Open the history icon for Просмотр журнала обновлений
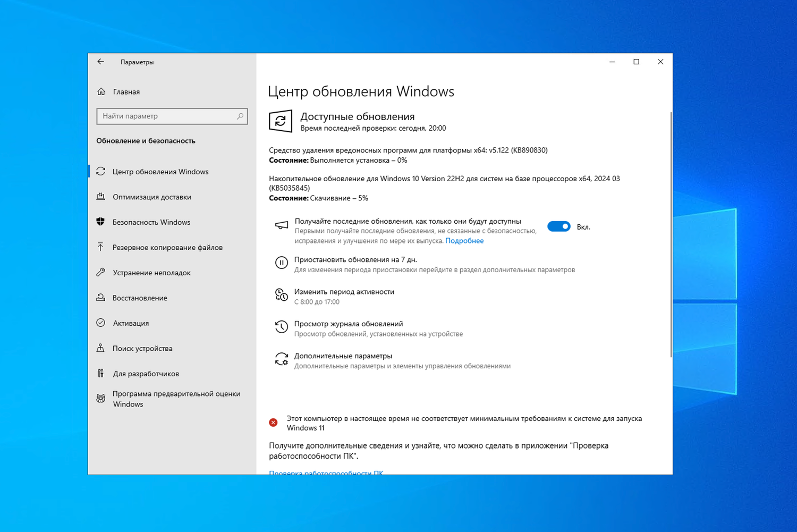Screen dimensions: 797x532 [x=282, y=326]
